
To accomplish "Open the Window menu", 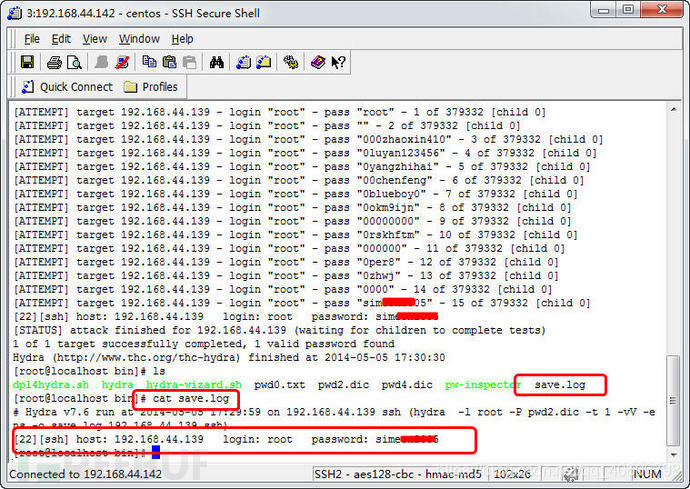I will (139, 39).
